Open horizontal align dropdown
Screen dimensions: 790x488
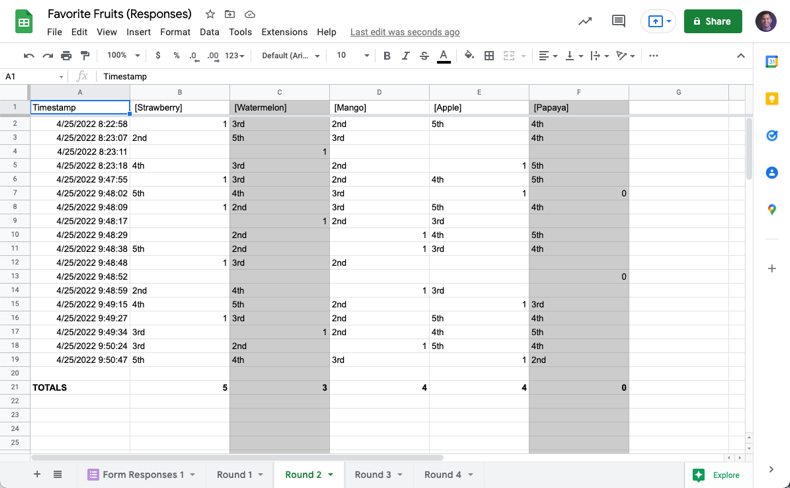click(x=548, y=56)
